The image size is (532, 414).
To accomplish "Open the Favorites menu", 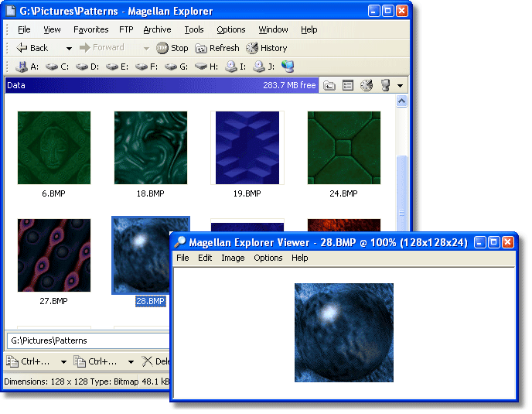I will (x=90, y=29).
